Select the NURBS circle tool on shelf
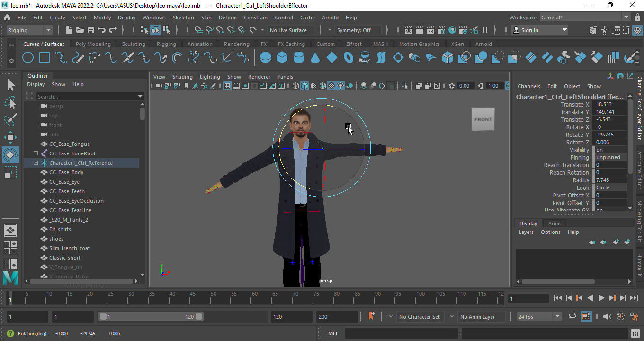644x341 pixels. pos(28,58)
